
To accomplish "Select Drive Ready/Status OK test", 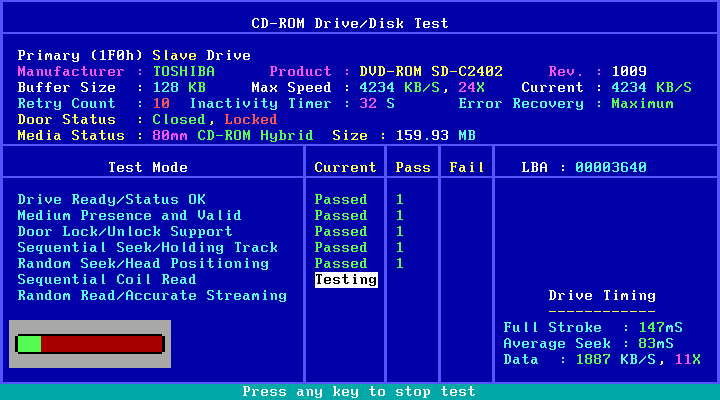I will tap(111, 200).
